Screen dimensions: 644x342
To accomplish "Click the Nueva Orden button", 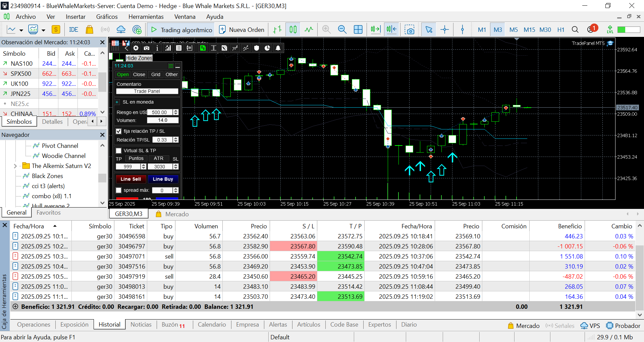I will pyautogui.click(x=241, y=30).
